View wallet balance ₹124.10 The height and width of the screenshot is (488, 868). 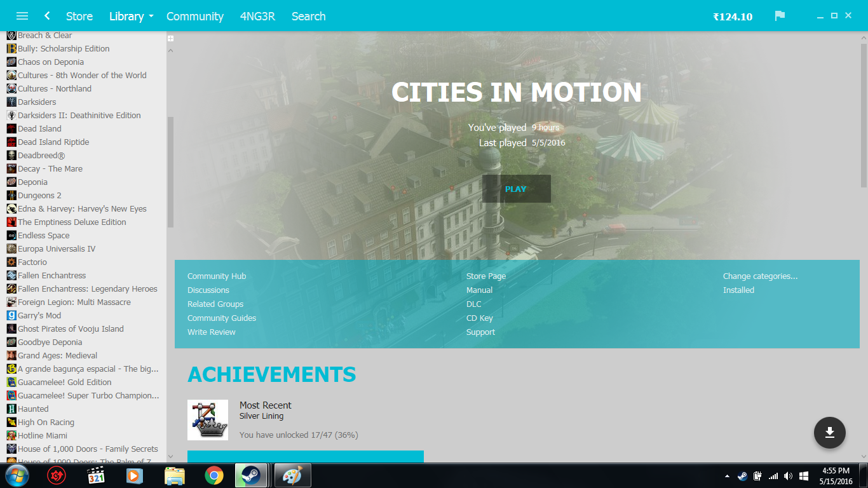[x=733, y=17]
